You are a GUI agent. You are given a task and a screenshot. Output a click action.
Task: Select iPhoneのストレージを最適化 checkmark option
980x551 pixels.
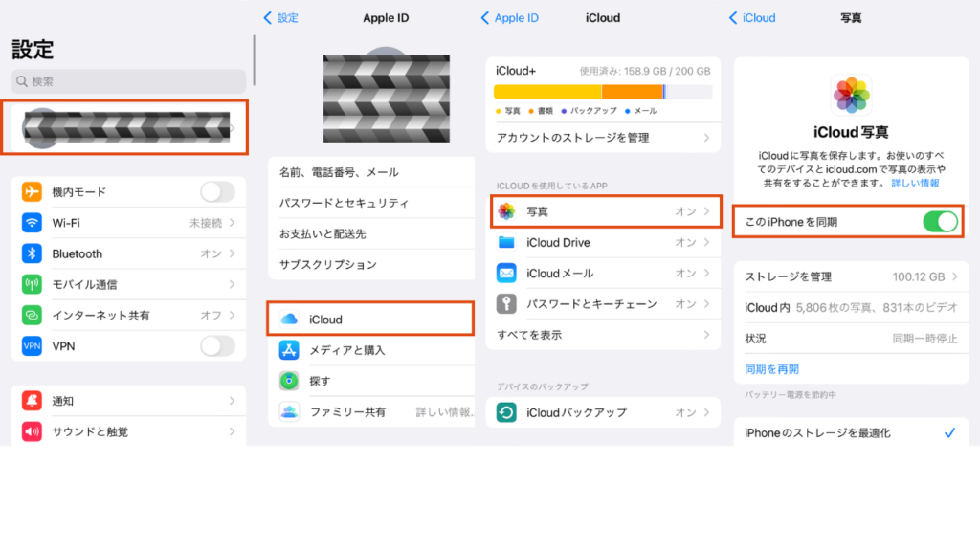coord(949,433)
